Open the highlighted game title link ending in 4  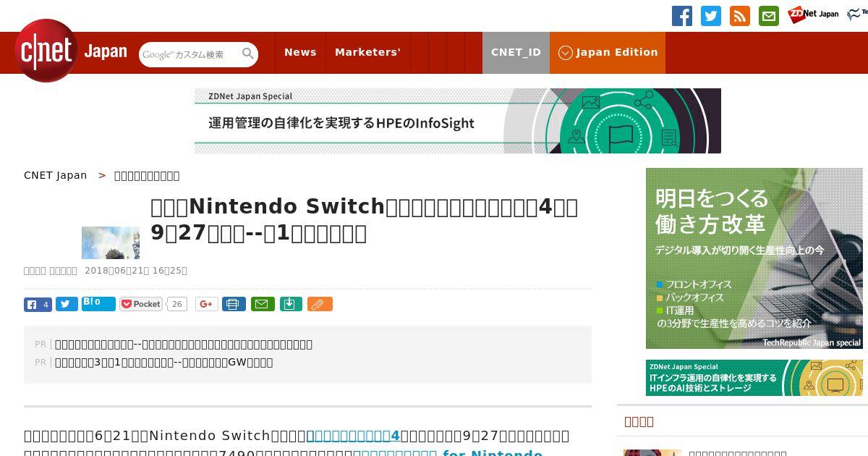tap(353, 436)
